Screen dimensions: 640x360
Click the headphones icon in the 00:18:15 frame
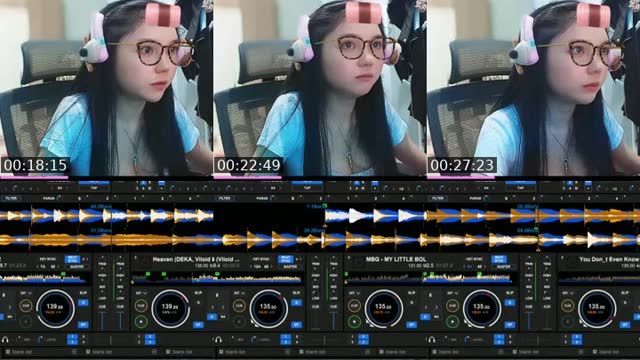[5, 340]
